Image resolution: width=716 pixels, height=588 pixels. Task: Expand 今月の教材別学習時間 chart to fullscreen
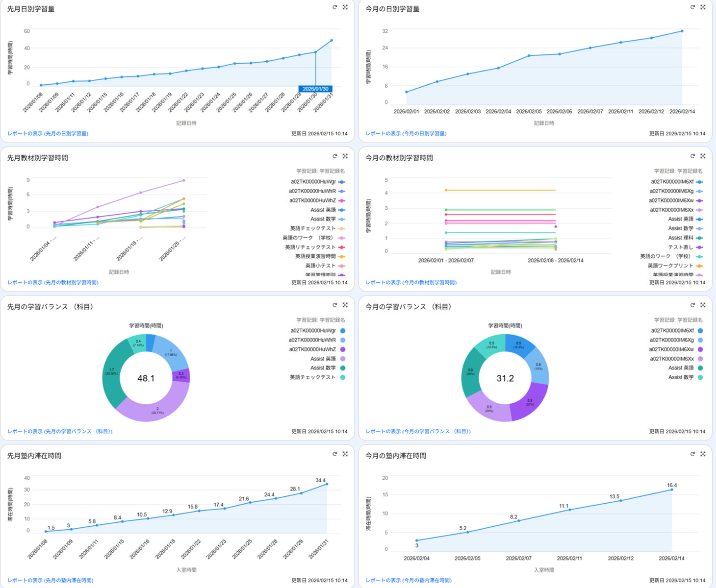(x=703, y=156)
